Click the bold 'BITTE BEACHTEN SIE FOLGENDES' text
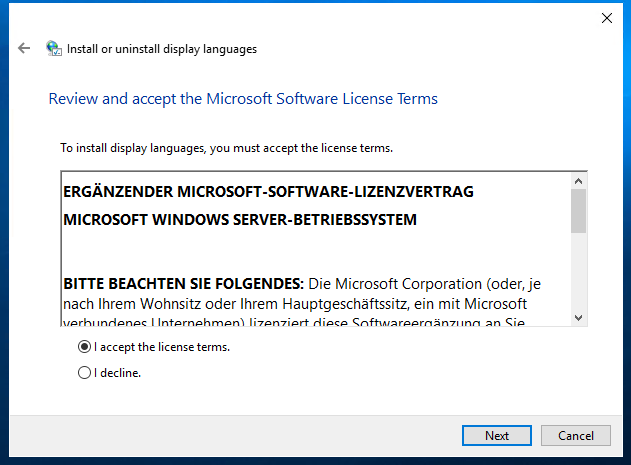This screenshot has width=631, height=465. (x=183, y=283)
